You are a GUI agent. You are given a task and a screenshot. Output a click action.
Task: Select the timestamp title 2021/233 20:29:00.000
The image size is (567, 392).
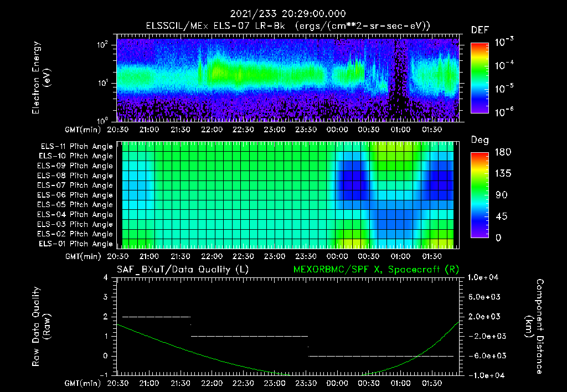click(x=288, y=14)
